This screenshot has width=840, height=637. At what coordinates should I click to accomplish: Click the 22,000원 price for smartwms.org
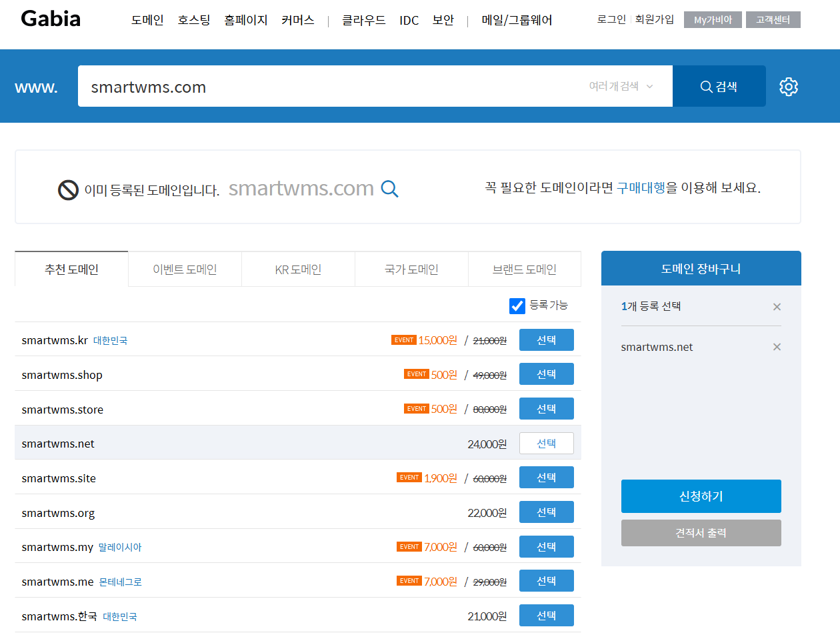click(x=487, y=513)
